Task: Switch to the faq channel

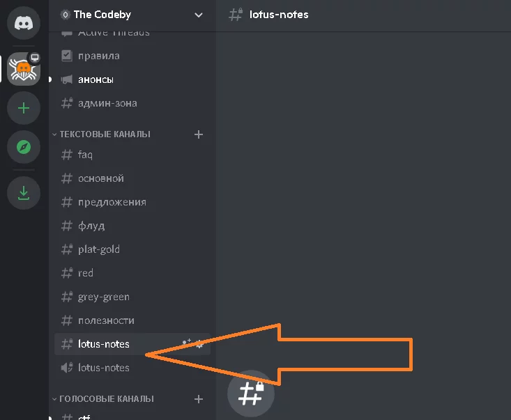Action: [x=85, y=155]
